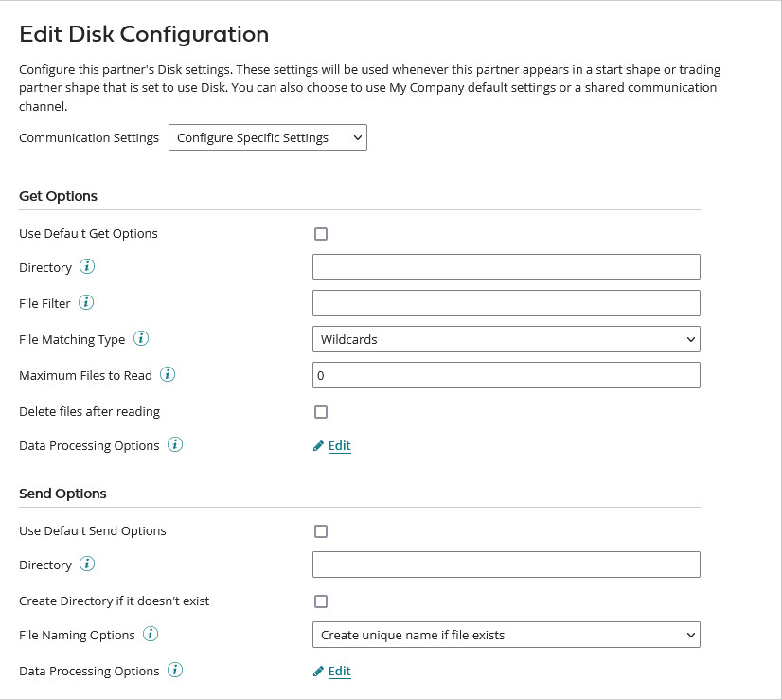Open the Communication Settings dropdown
Screen dimensions: 782x700
(268, 137)
